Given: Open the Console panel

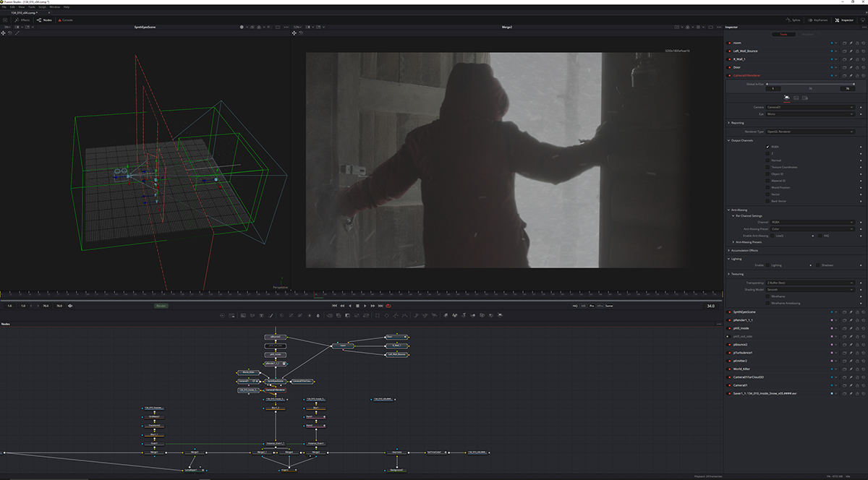Looking at the screenshot, I should click(65, 20).
